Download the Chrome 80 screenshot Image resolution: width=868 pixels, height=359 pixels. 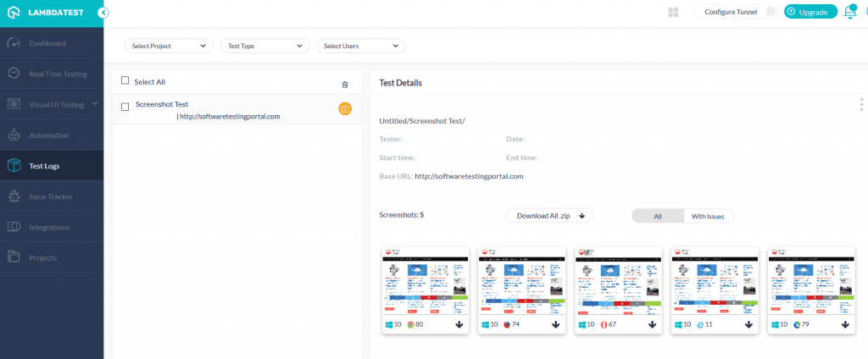459,324
